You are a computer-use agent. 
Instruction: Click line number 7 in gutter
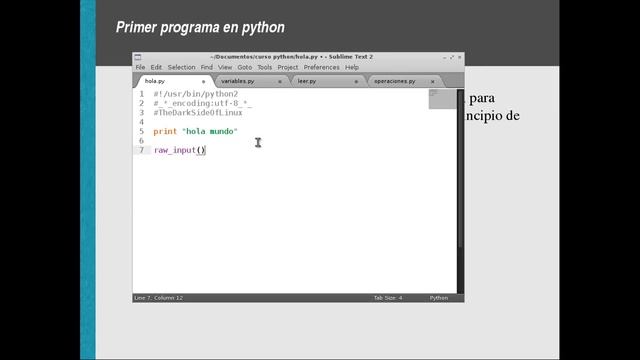[x=142, y=150]
